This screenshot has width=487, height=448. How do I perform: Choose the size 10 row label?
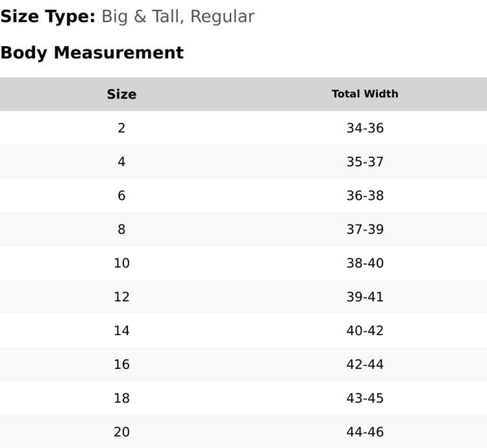tap(121, 263)
